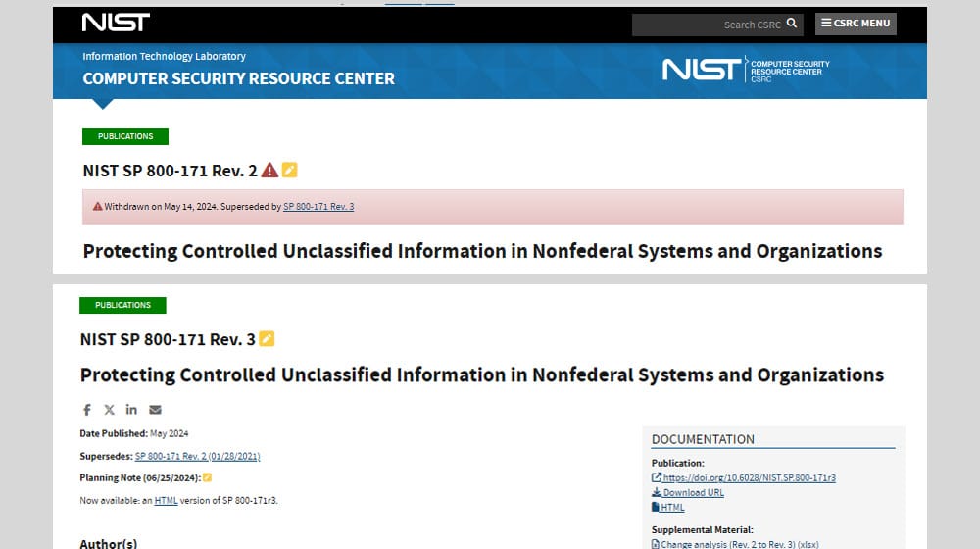
Task: Click red withdrawn warning icon beside Rev. 2
Action: pyautogui.click(x=269, y=171)
